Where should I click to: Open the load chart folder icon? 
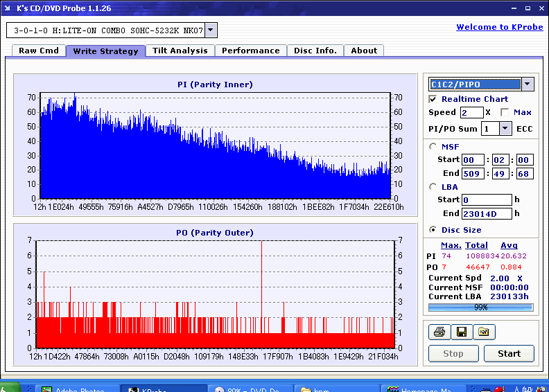pos(483,332)
